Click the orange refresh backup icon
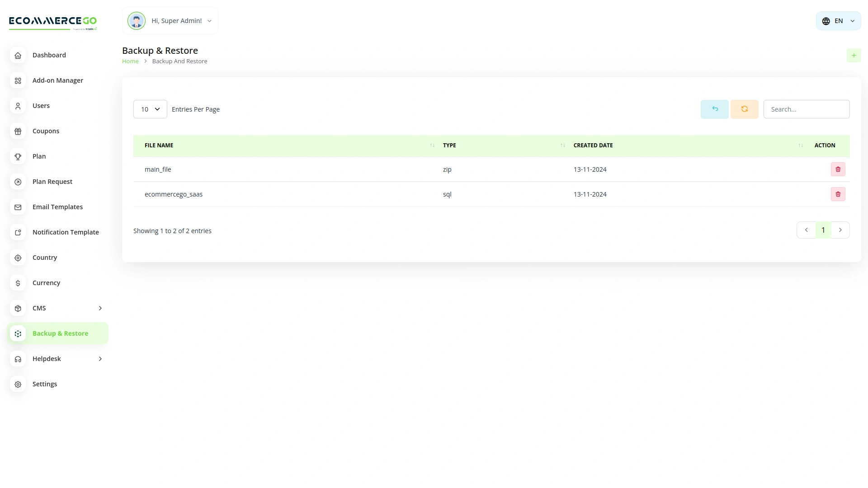Image resolution: width=868 pixels, height=488 pixels. [x=744, y=109]
